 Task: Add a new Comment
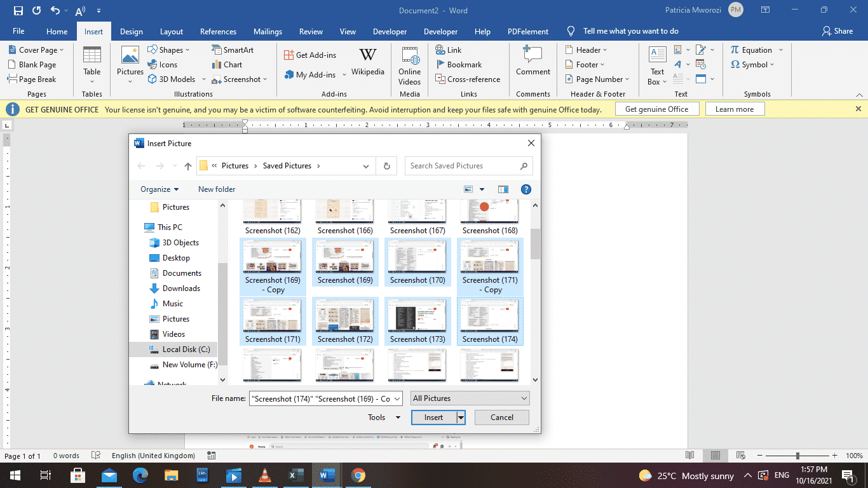coord(532,62)
